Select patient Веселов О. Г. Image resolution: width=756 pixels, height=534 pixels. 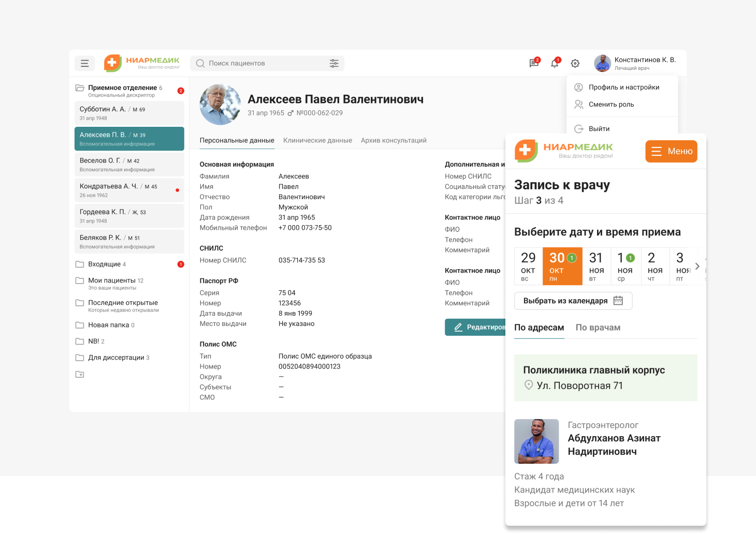(129, 165)
